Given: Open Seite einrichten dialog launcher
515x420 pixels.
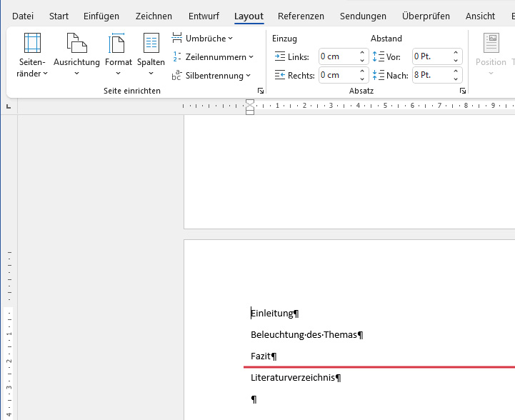Looking at the screenshot, I should [x=261, y=91].
